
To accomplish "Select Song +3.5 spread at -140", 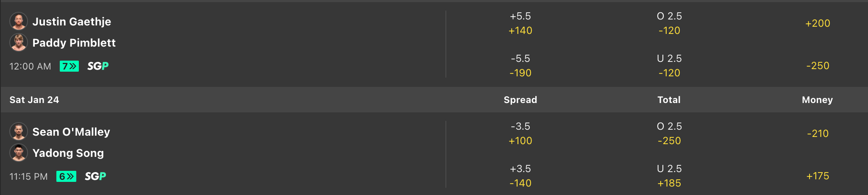I will coord(520,176).
